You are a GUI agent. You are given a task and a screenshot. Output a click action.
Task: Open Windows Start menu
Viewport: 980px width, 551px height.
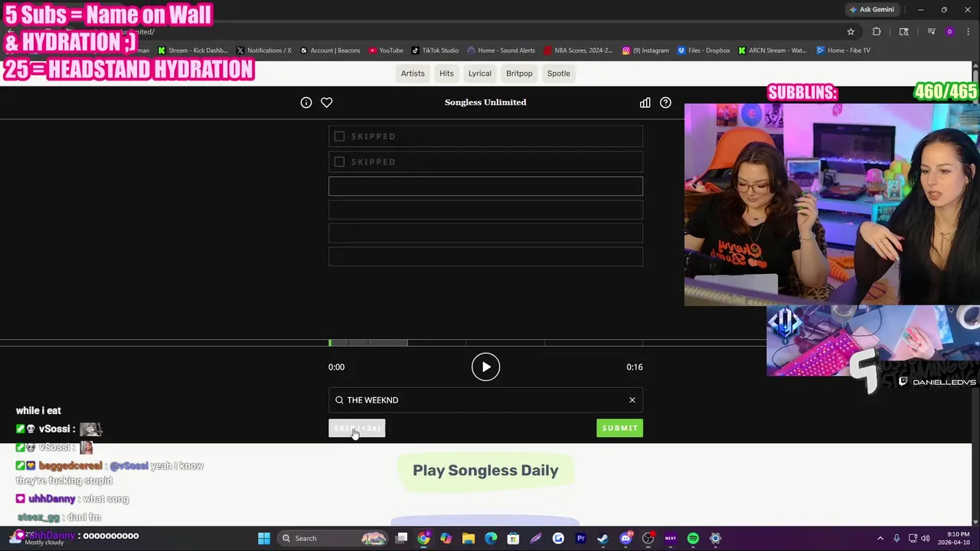click(x=264, y=538)
